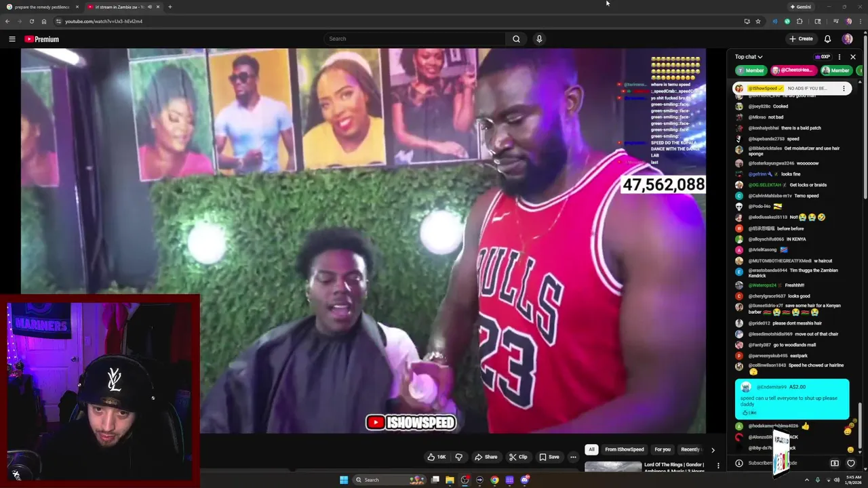The image size is (868, 488).
Task: Open a new browser tab
Action: pos(170,7)
